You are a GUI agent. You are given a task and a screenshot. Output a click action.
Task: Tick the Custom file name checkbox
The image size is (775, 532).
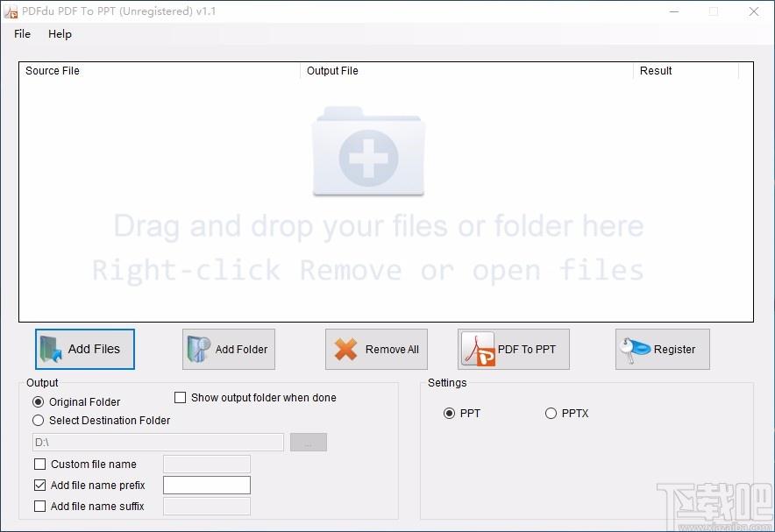tap(40, 465)
